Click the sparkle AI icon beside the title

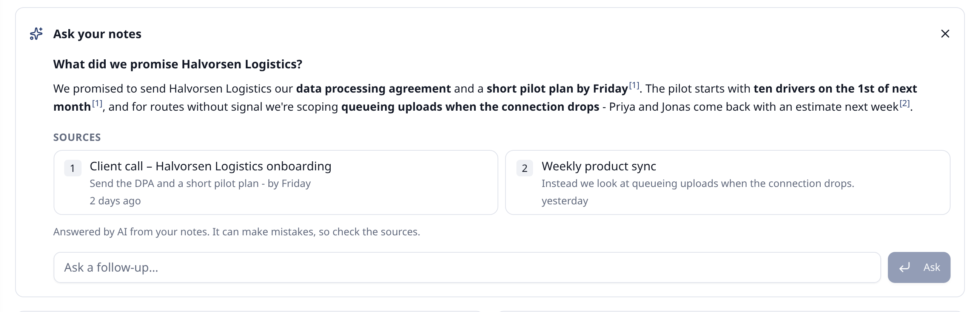click(x=36, y=34)
